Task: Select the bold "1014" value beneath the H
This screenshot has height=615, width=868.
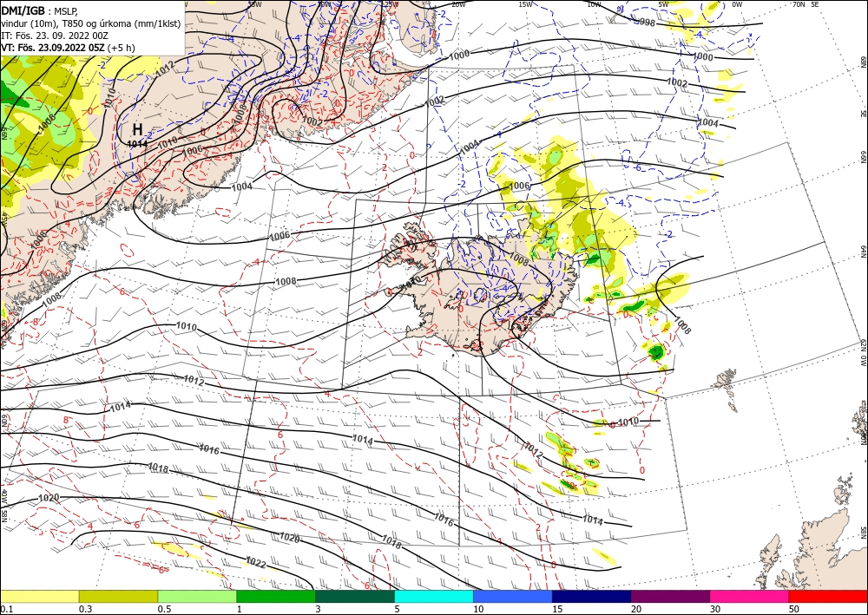Action: pos(137,144)
